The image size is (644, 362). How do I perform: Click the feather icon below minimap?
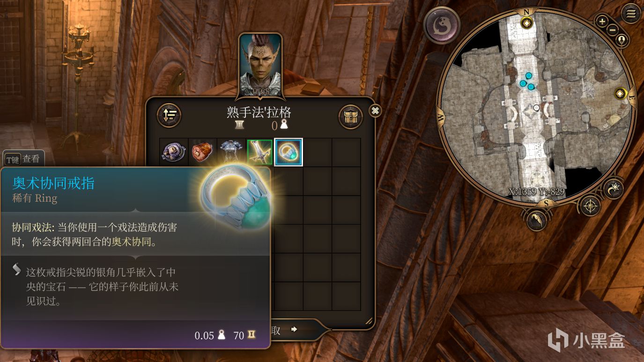point(537,220)
